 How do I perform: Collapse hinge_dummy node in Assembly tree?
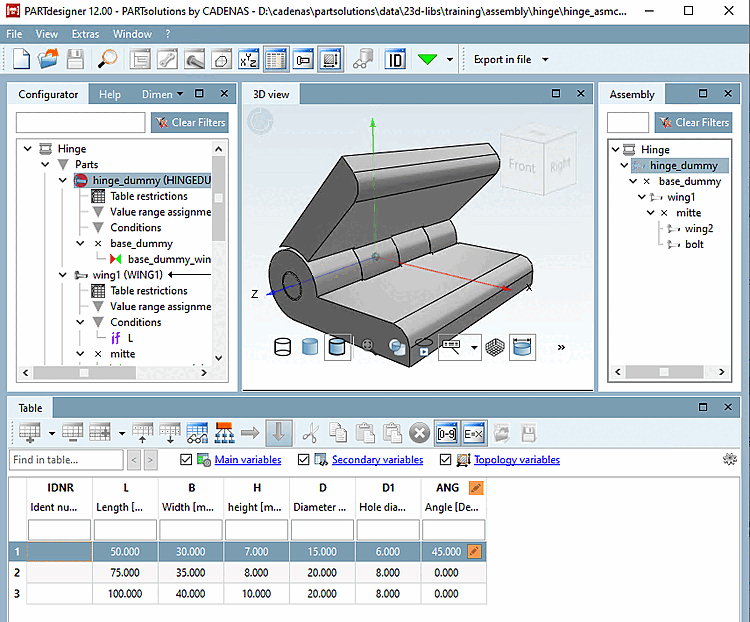[x=623, y=166]
